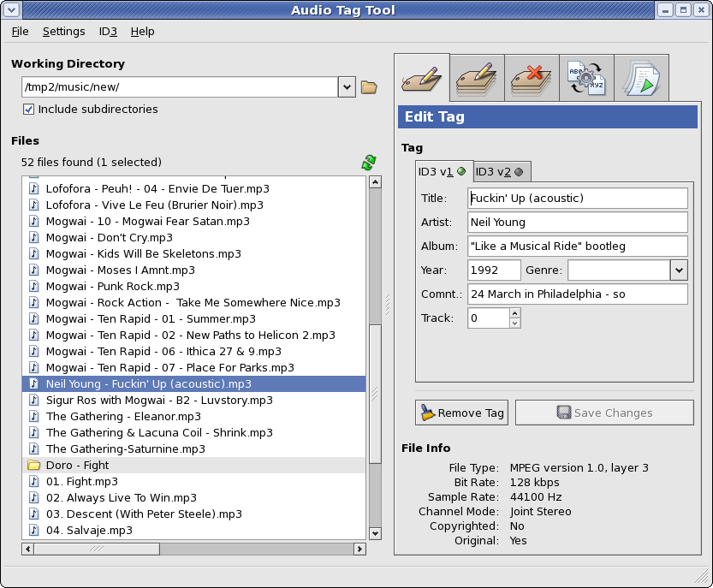
Task: Select Mogwai - Ten Rapid - 01 - Summer.mp3
Action: (193, 318)
